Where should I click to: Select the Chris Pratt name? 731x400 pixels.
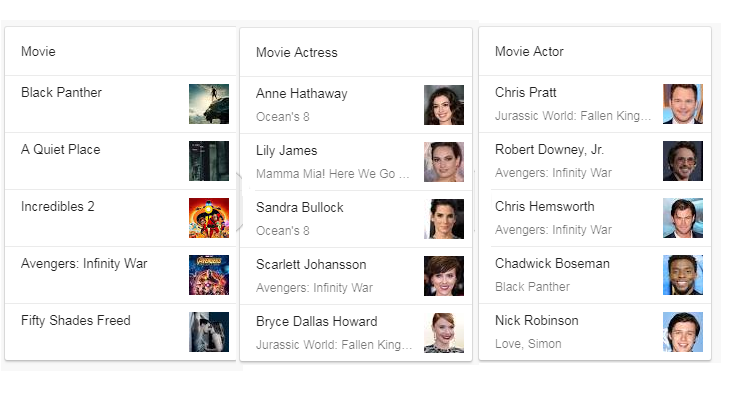click(526, 92)
